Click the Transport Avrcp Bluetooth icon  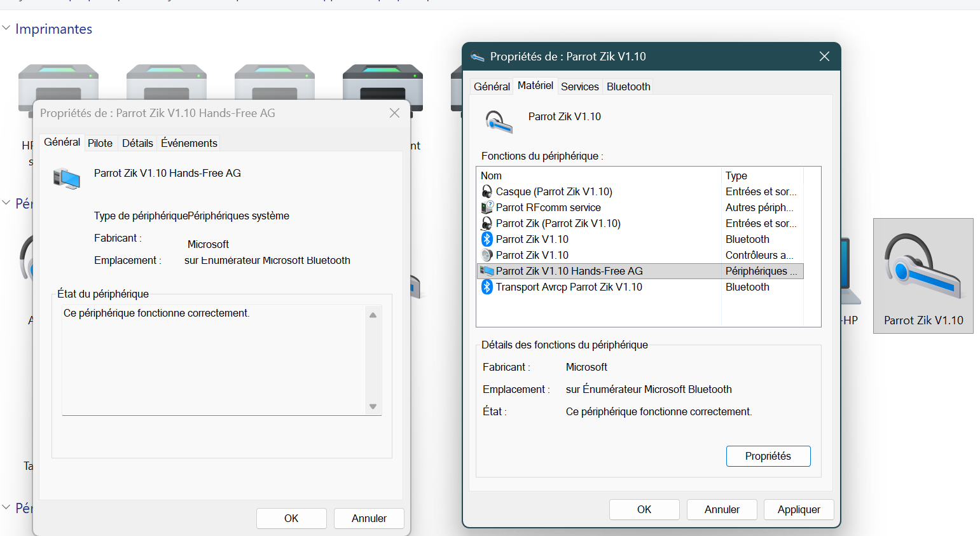487,287
